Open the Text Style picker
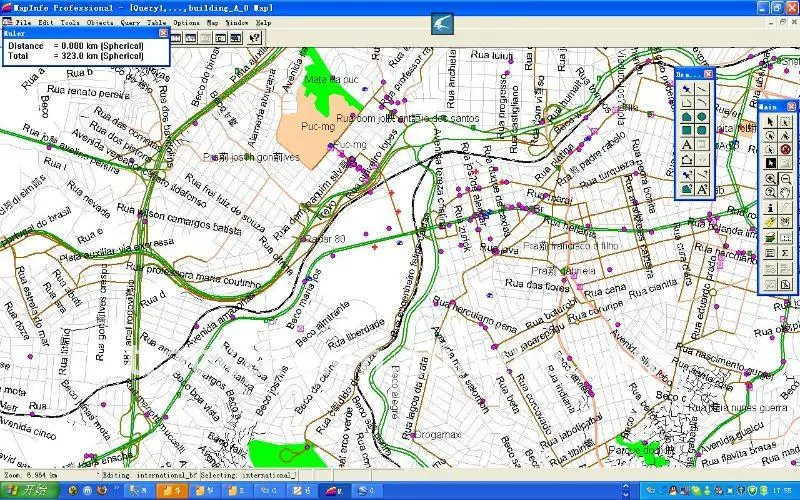800x500 pixels. click(702, 189)
